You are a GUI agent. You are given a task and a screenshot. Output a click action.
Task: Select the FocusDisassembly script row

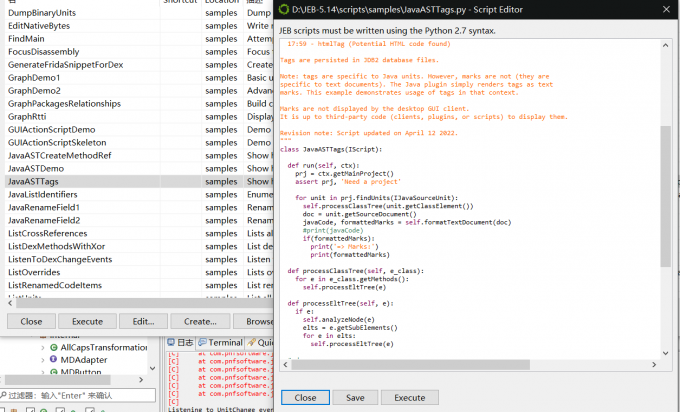coord(139,52)
